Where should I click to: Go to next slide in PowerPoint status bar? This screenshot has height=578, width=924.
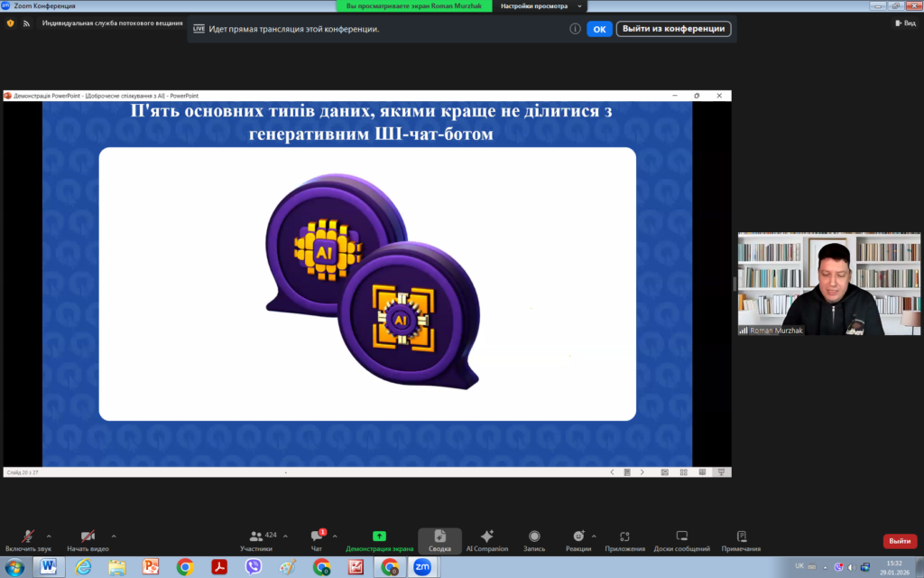(x=642, y=471)
